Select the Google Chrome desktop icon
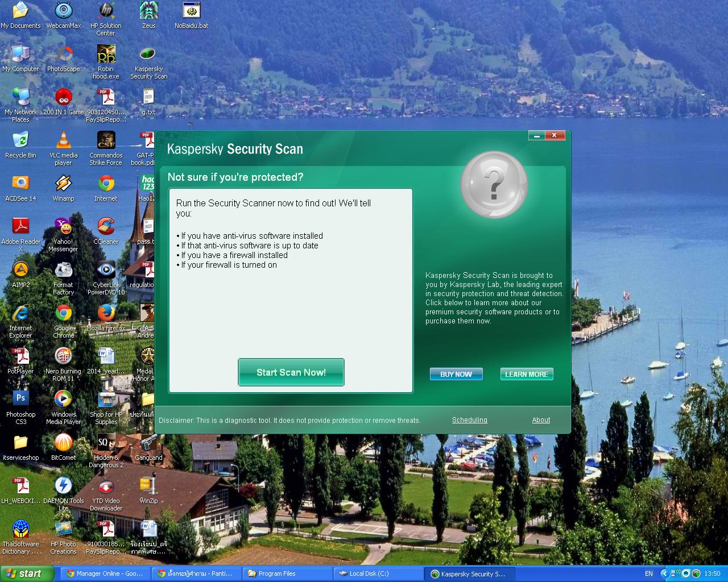Screen dimensions: 728x582 [x=64, y=321]
